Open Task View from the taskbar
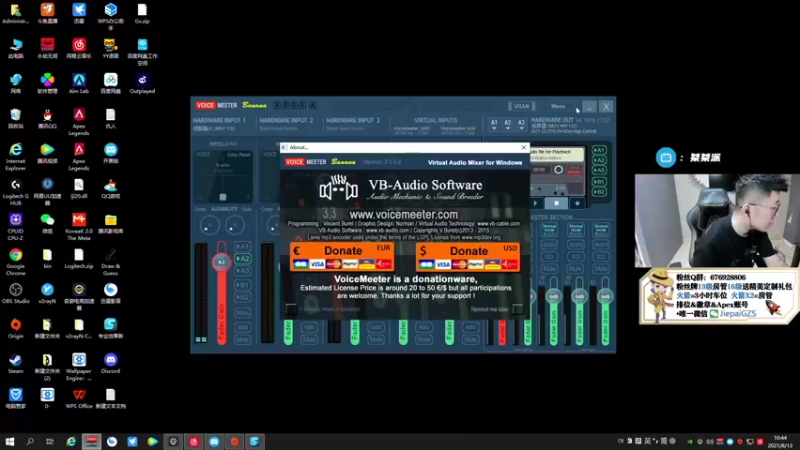 pos(49,441)
